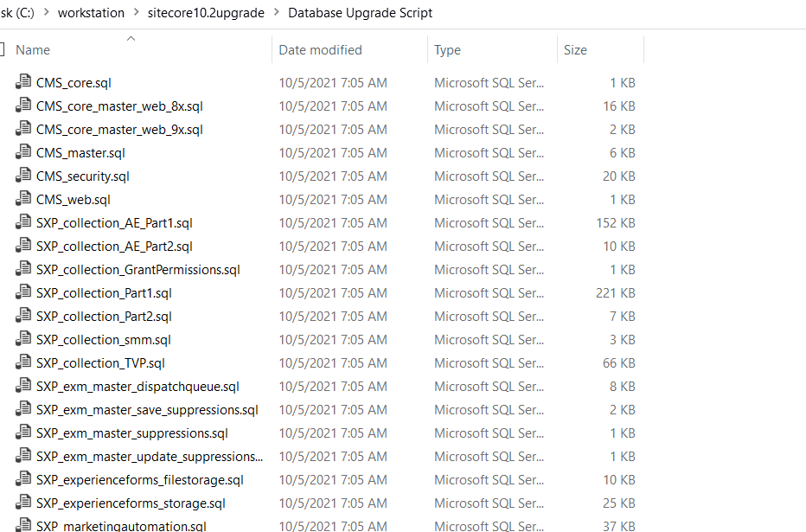Click the SXP_collection_GrantPermissions.sql file icon
This screenshot has width=806, height=532.
point(23,269)
